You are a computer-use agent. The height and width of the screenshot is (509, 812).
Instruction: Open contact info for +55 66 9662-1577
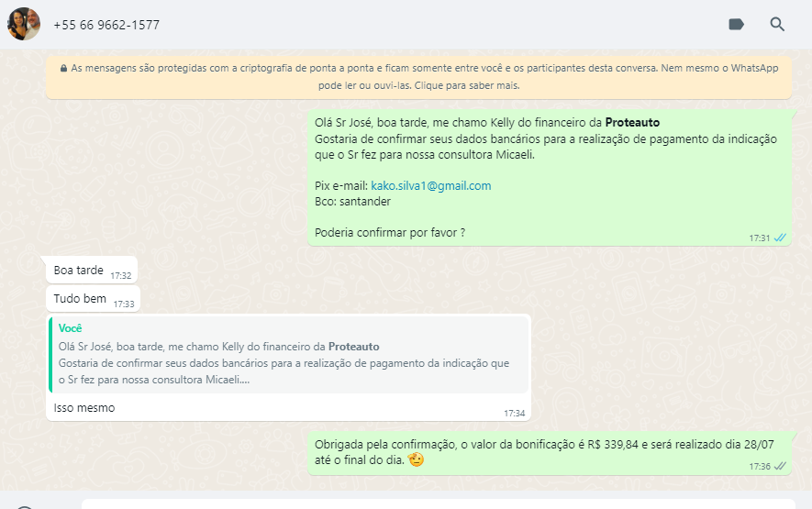(106, 25)
